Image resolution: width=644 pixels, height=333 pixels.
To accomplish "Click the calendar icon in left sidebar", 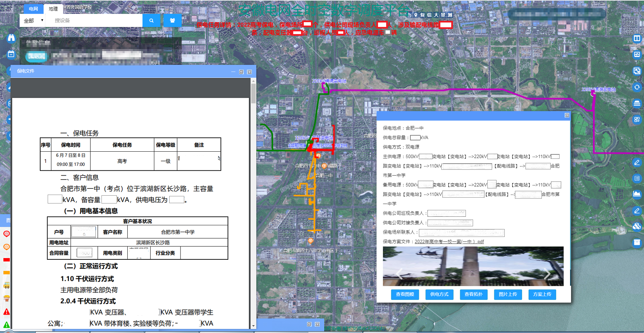I will coord(11,54).
